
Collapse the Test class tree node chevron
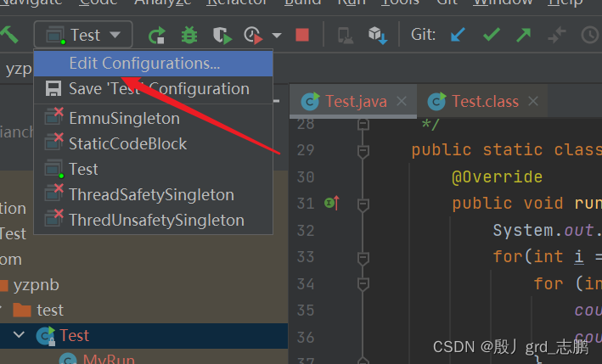pyautogui.click(x=19, y=335)
